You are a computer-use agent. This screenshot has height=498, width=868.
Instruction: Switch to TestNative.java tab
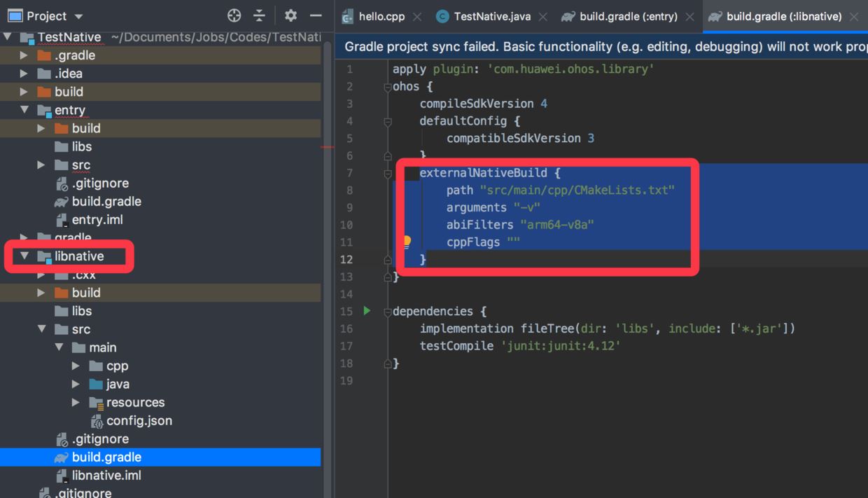[492, 16]
